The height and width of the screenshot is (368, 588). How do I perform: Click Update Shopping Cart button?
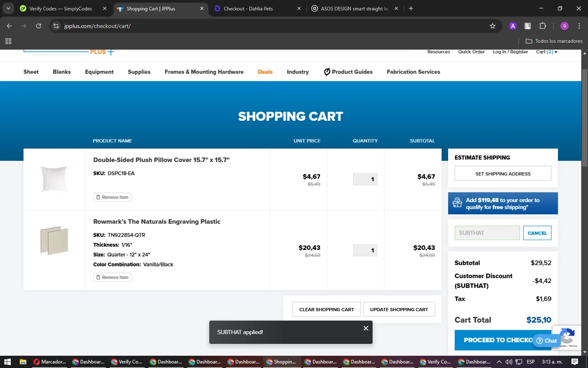[x=399, y=310]
